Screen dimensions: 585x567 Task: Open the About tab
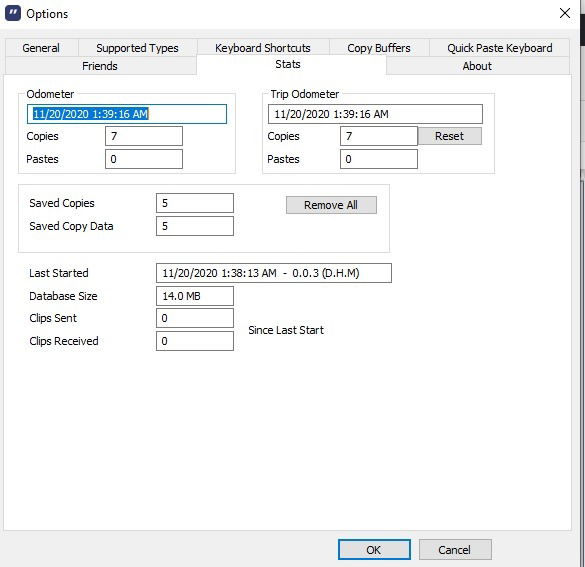pyautogui.click(x=477, y=66)
